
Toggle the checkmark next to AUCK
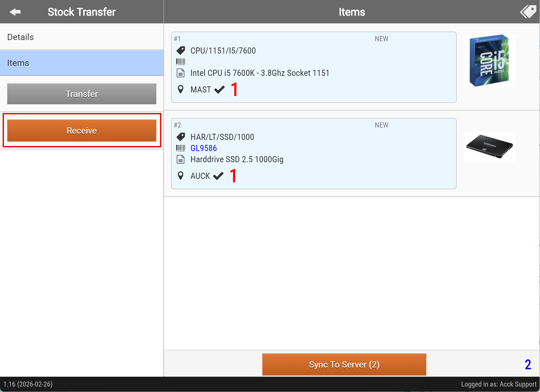tap(218, 176)
